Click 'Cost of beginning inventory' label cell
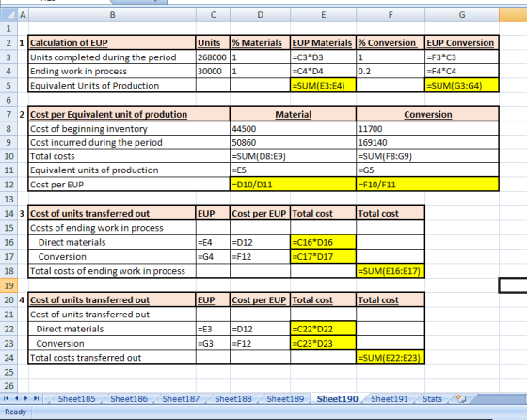 (129, 129)
